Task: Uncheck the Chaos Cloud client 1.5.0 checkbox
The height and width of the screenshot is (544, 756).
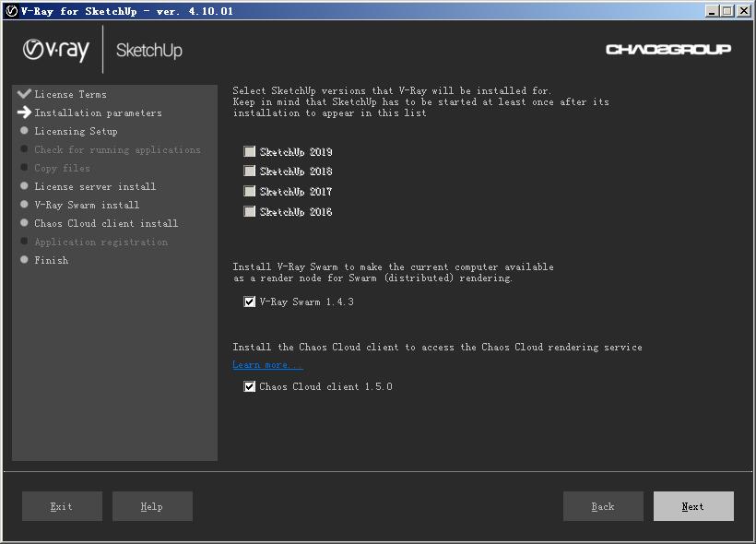Action: point(249,386)
